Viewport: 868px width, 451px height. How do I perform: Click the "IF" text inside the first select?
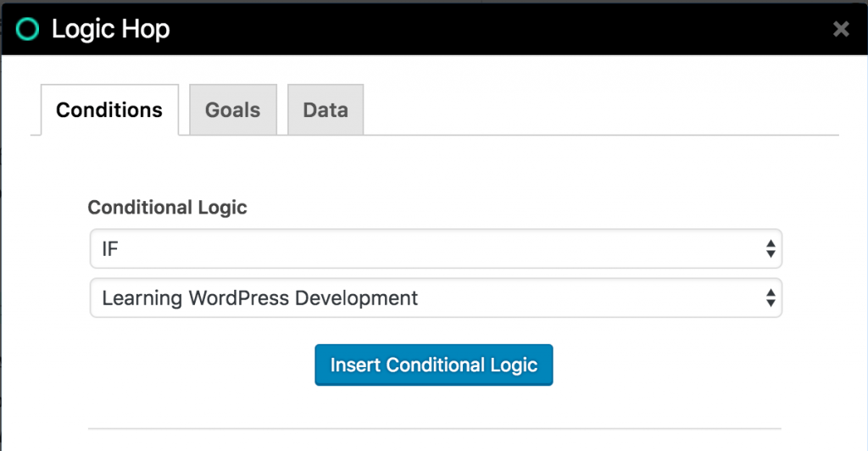click(x=110, y=249)
